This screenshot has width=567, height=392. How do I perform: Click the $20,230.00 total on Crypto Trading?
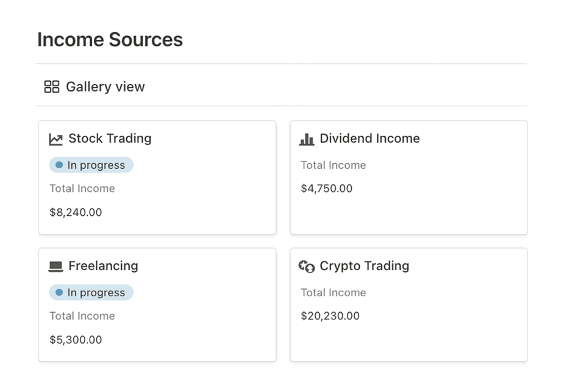point(330,316)
